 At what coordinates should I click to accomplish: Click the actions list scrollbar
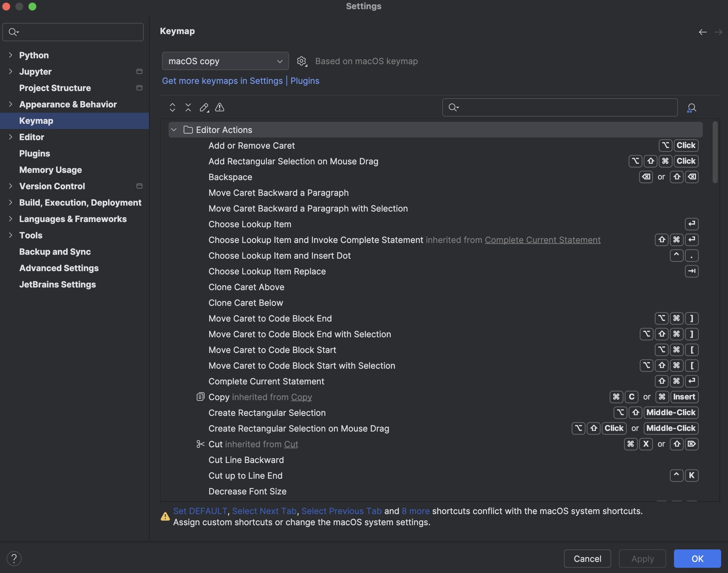(x=715, y=153)
